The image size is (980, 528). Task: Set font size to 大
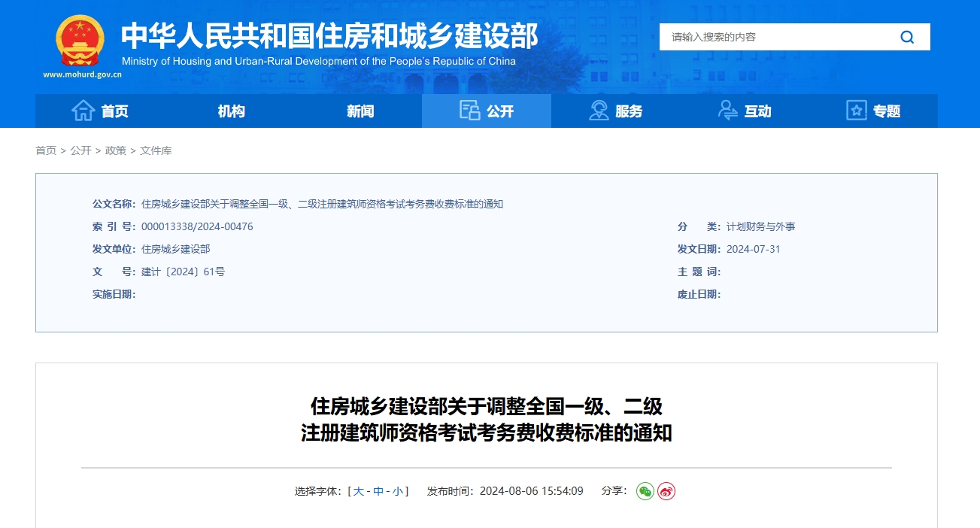(x=359, y=491)
